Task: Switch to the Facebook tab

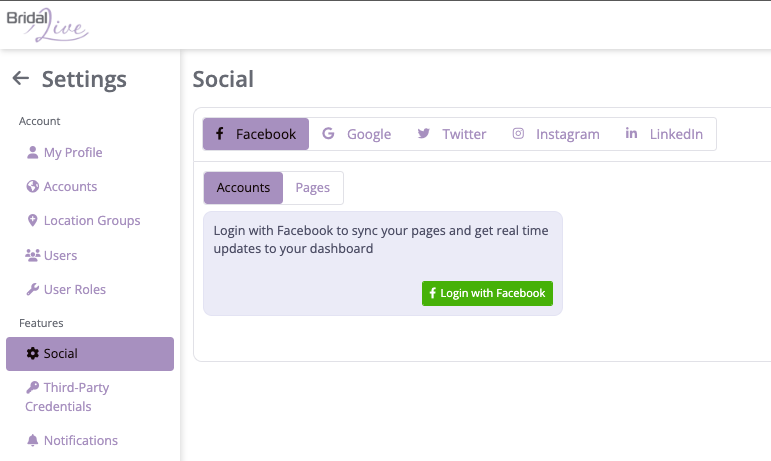Action: click(256, 134)
